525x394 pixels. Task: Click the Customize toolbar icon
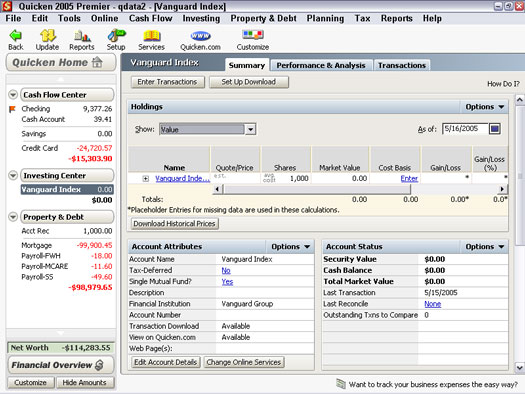tap(253, 35)
